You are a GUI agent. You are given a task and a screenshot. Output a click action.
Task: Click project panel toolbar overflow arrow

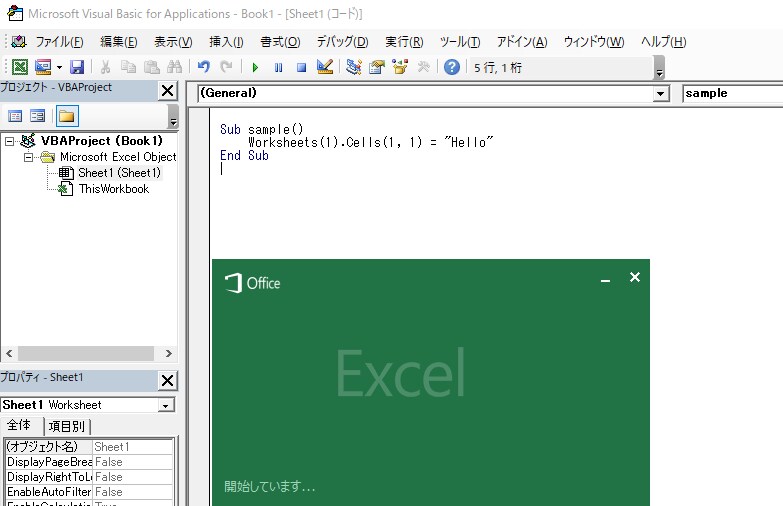click(x=173, y=116)
